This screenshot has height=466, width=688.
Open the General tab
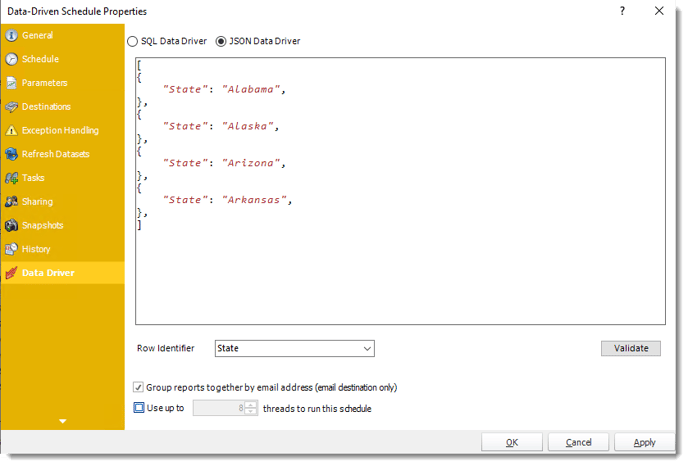click(63, 36)
